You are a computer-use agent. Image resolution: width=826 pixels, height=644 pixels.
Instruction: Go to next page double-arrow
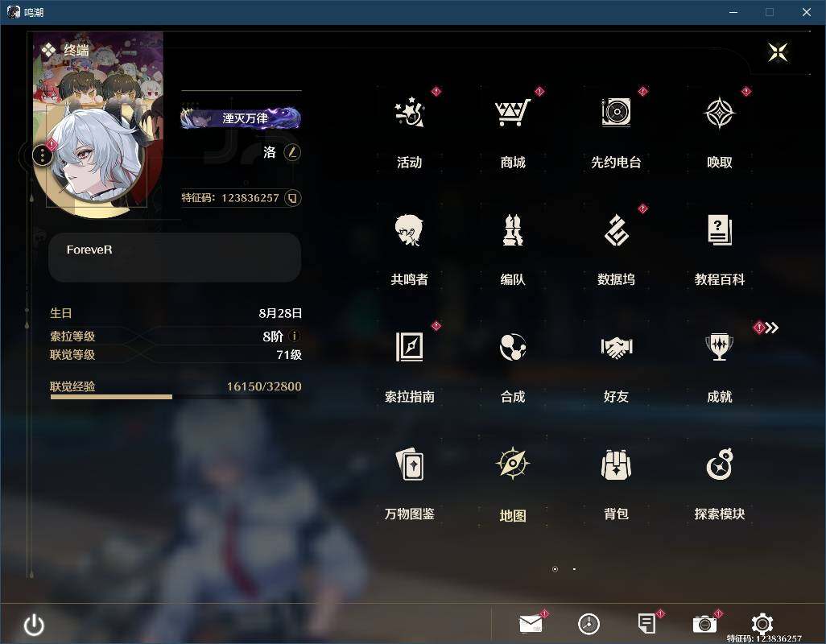[772, 328]
